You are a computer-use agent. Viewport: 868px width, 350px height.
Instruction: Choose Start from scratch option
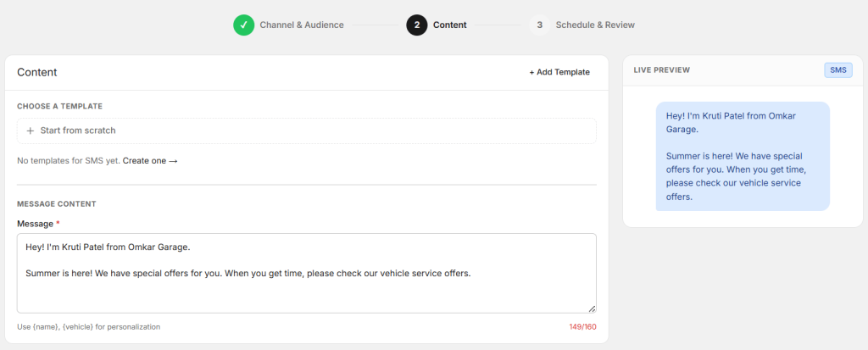[307, 131]
